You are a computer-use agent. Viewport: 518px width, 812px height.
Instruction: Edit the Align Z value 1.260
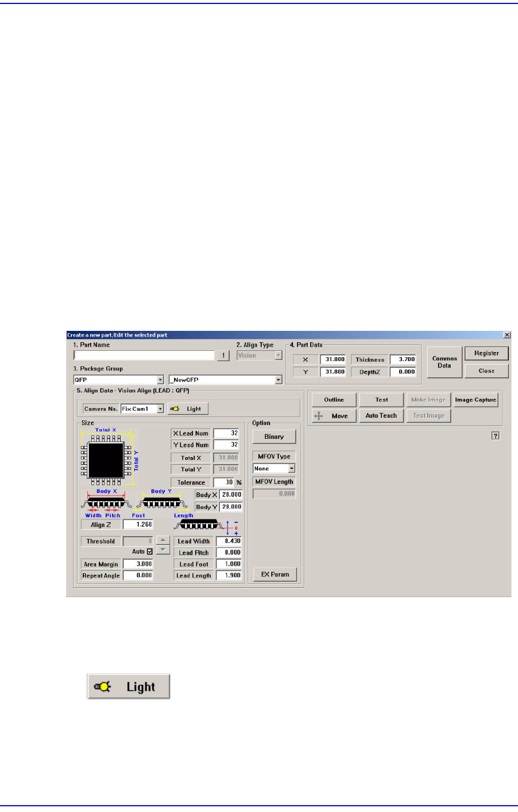pos(138,525)
